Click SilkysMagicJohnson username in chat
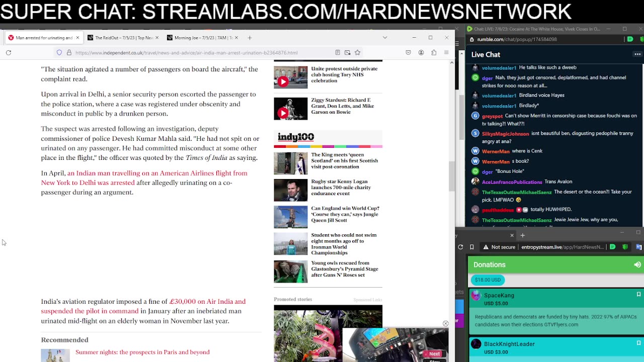 [505, 134]
